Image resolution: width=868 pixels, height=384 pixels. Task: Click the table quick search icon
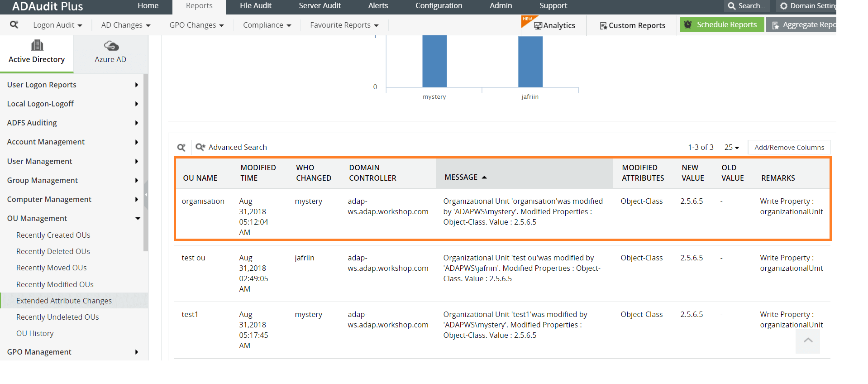[181, 148]
